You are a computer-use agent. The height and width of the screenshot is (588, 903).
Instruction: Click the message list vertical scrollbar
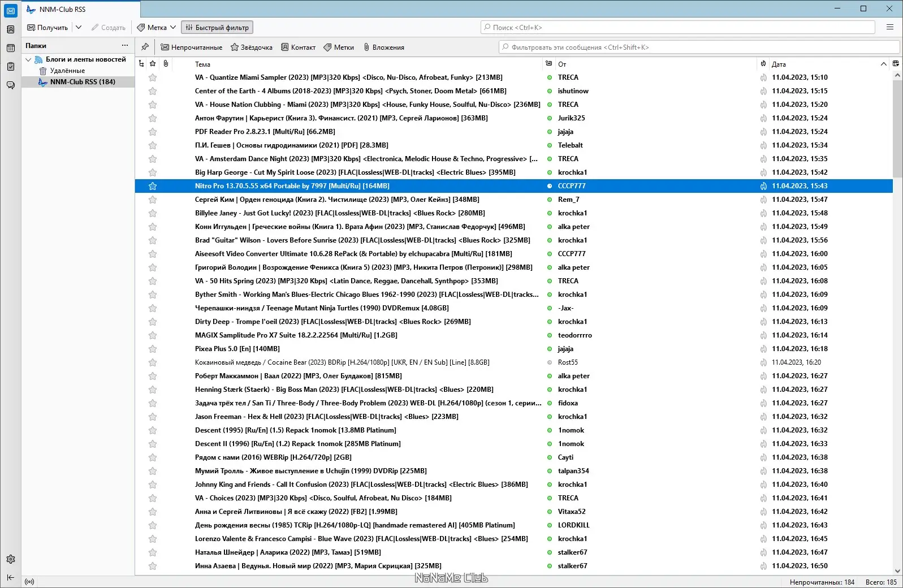[897, 129]
